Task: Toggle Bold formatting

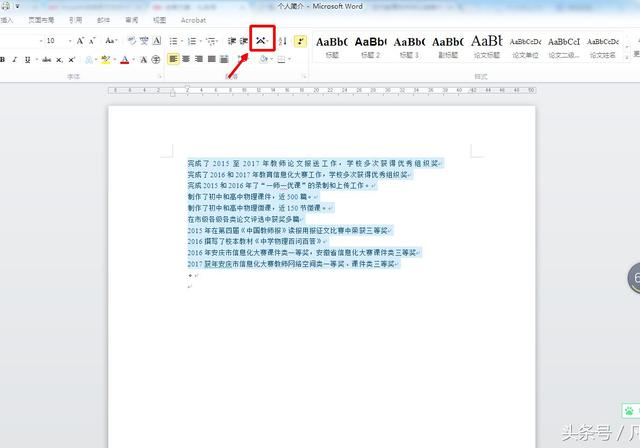Action: point(2,60)
